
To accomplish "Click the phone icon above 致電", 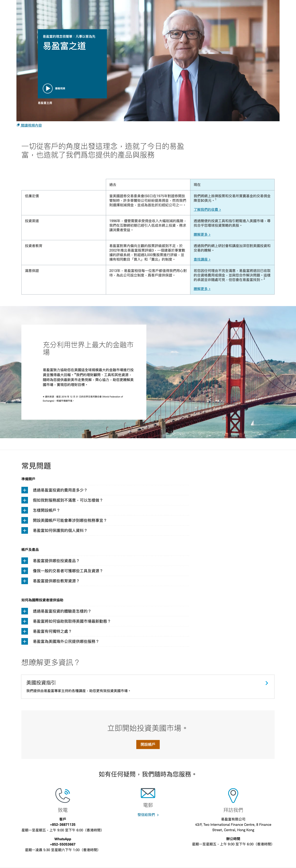I will 62,796.
